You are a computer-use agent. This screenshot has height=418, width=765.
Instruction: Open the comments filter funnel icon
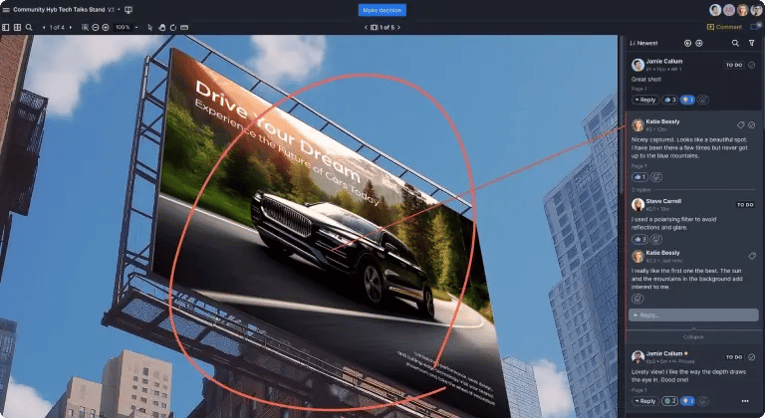pyautogui.click(x=752, y=43)
